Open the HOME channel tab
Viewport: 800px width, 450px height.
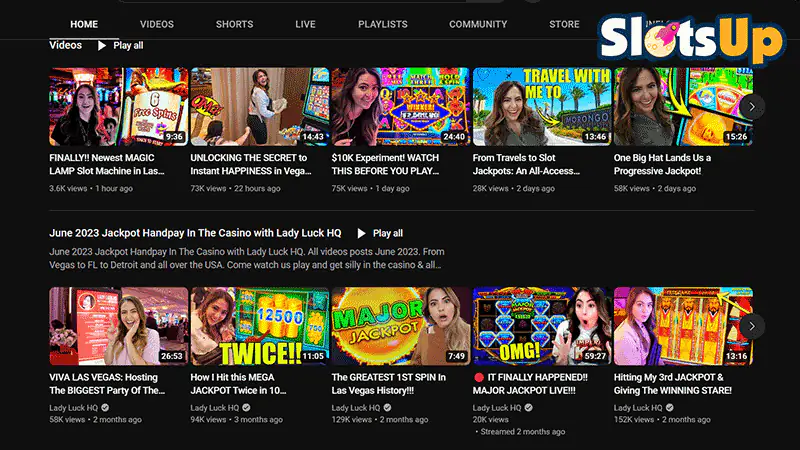tap(84, 24)
